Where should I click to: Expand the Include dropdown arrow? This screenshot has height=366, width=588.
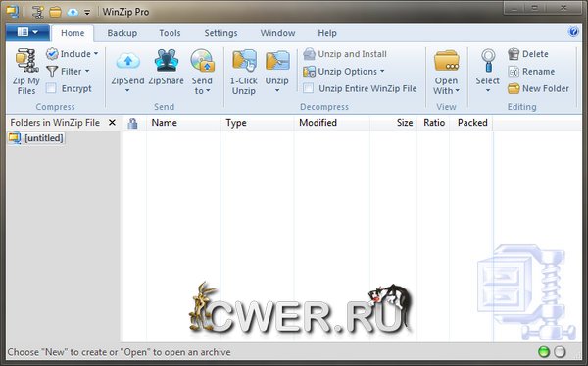coord(96,54)
